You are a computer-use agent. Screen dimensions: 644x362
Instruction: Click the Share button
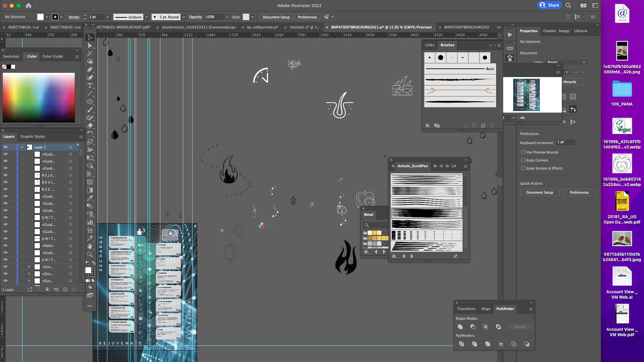549,5
